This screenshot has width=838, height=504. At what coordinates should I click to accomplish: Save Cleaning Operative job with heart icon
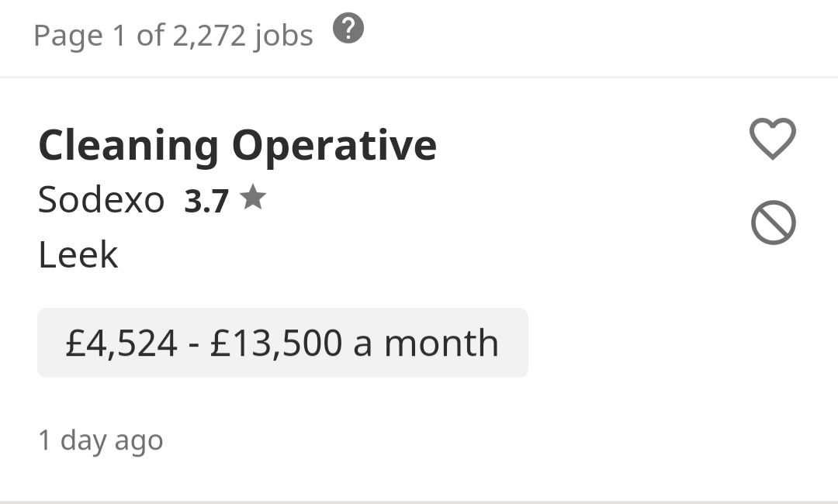(773, 138)
